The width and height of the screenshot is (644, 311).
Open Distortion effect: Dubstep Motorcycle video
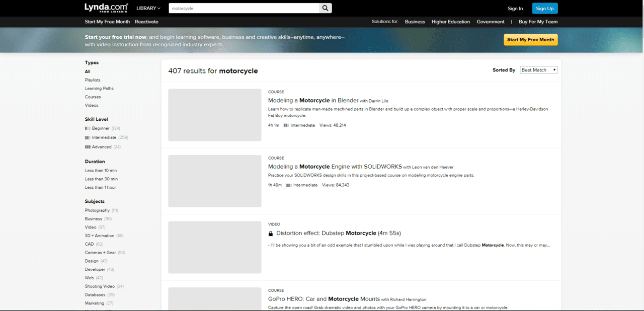pos(339,233)
